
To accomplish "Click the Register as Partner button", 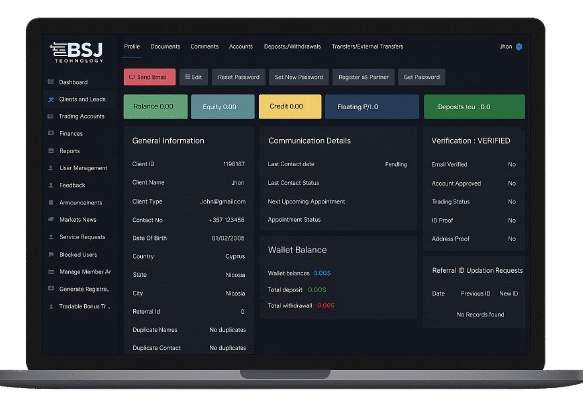I will pyautogui.click(x=363, y=77).
